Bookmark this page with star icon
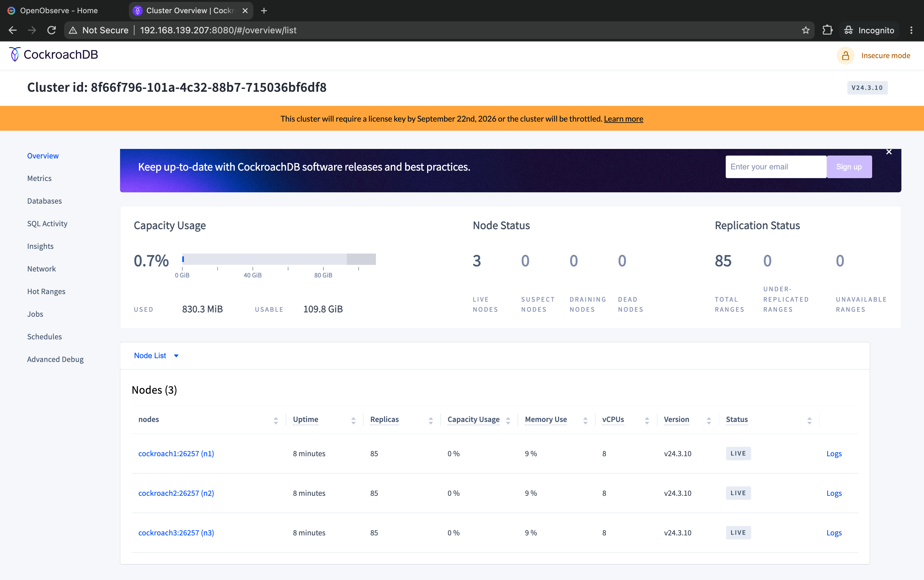924x580 pixels. [x=806, y=30]
